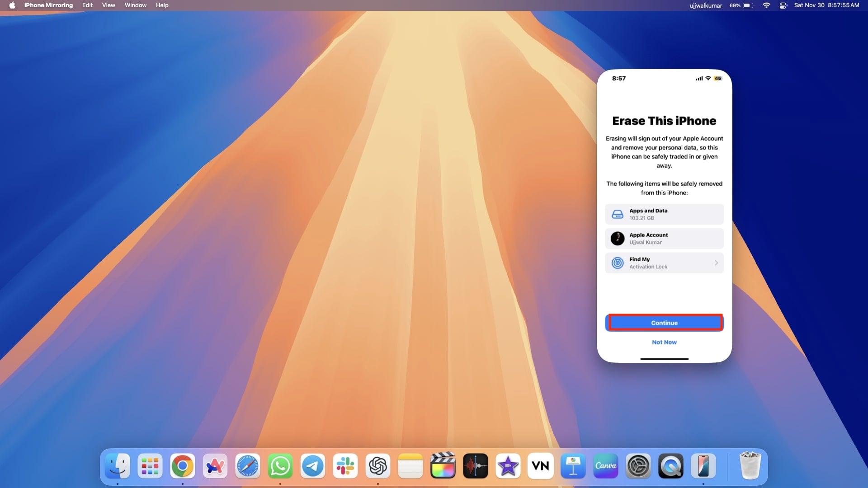The width and height of the screenshot is (868, 488).
Task: Open Keynote from the Dock
Action: click(573, 466)
